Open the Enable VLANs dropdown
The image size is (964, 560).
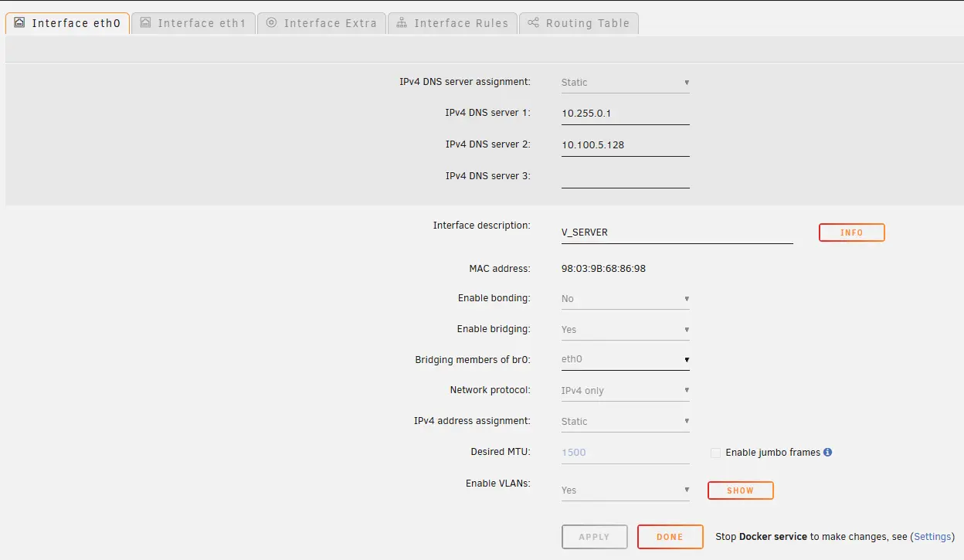point(625,490)
